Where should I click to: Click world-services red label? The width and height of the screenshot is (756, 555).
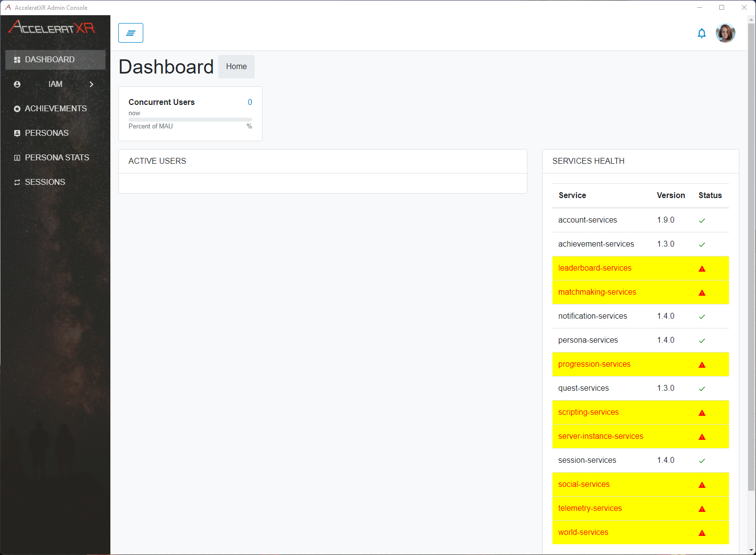583,532
